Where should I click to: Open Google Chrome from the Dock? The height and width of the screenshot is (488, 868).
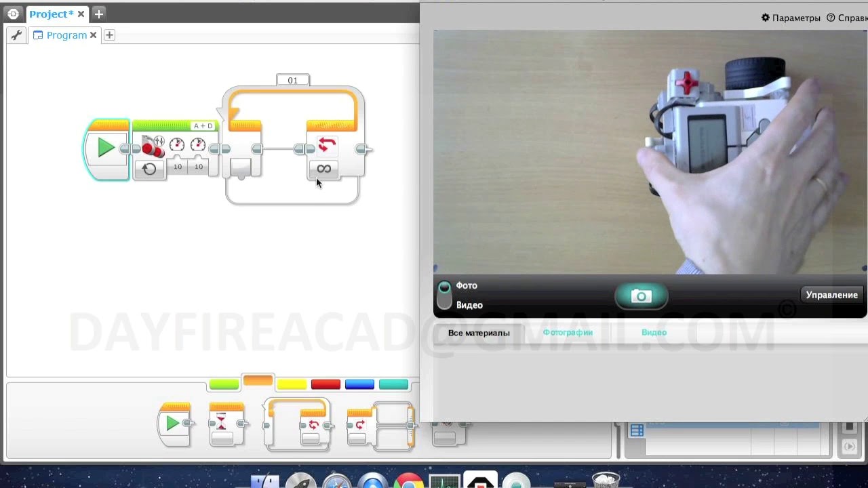tap(408, 481)
